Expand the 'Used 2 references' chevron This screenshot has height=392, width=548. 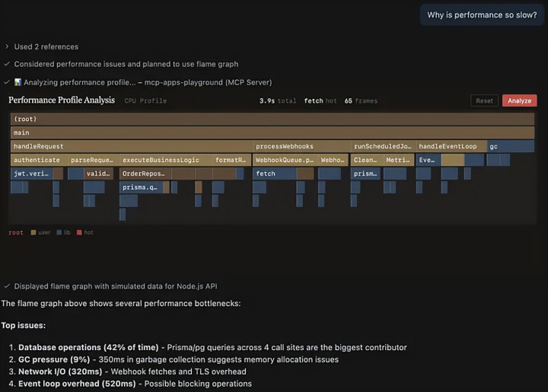7,46
